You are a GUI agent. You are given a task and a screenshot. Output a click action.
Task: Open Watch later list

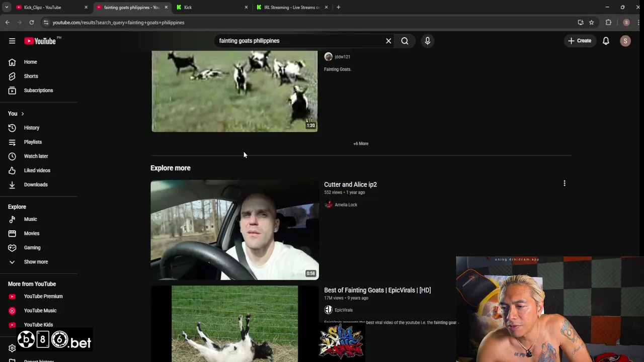[36, 156]
